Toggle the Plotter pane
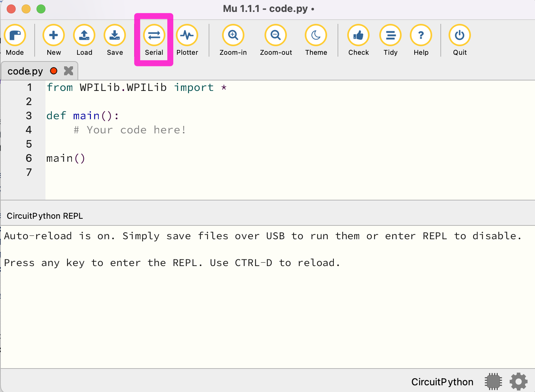 (187, 40)
